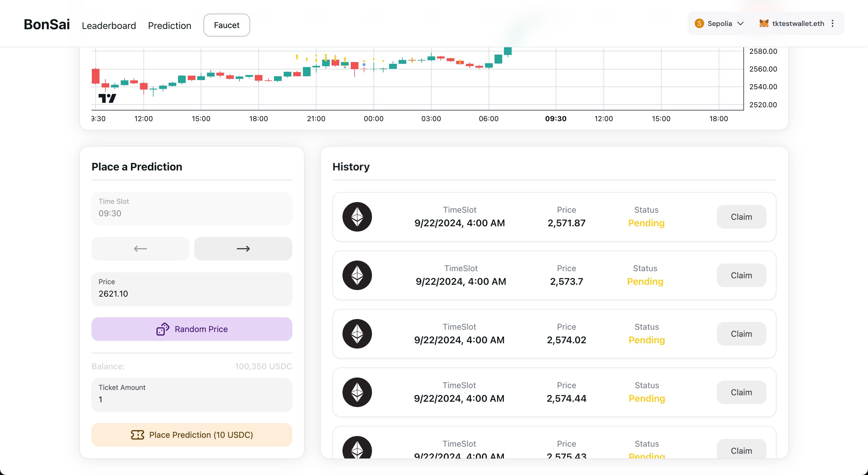Click the Faucet button
Screen dimensions: 868x475
227,25
